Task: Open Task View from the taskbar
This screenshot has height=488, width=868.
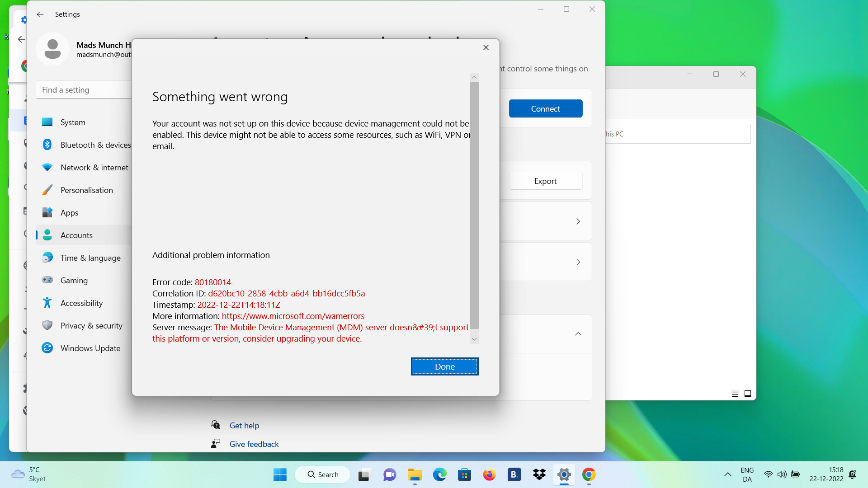Action: 364,474
